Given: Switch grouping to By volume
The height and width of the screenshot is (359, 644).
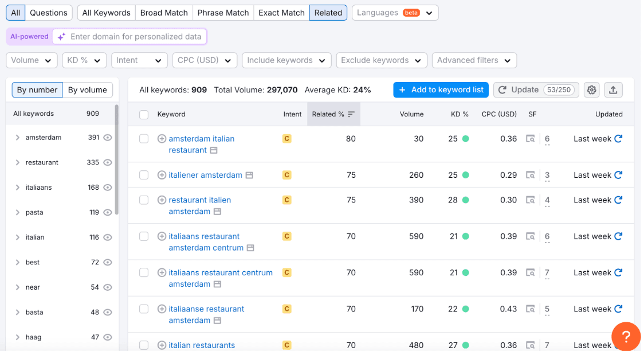Looking at the screenshot, I should [x=88, y=90].
